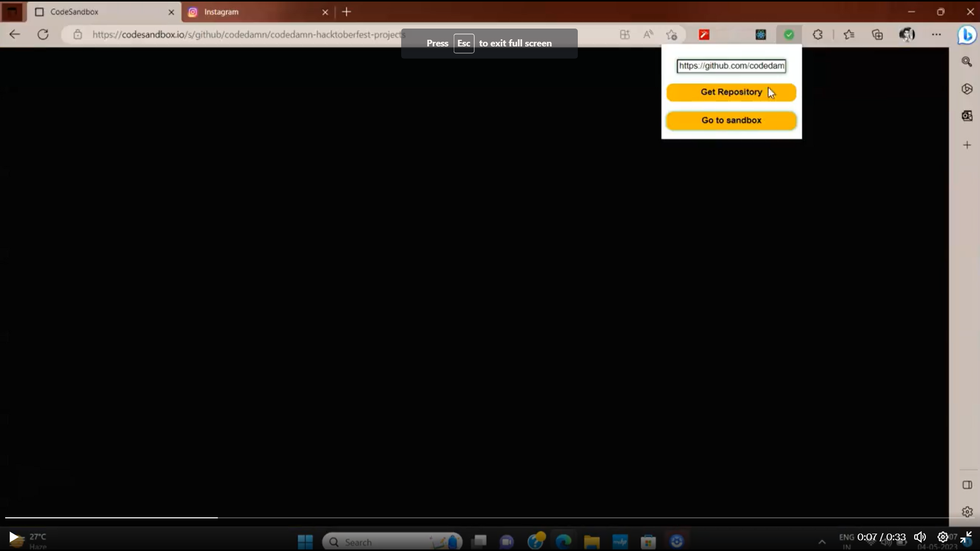Click the taskbar Search box

pyautogui.click(x=392, y=542)
